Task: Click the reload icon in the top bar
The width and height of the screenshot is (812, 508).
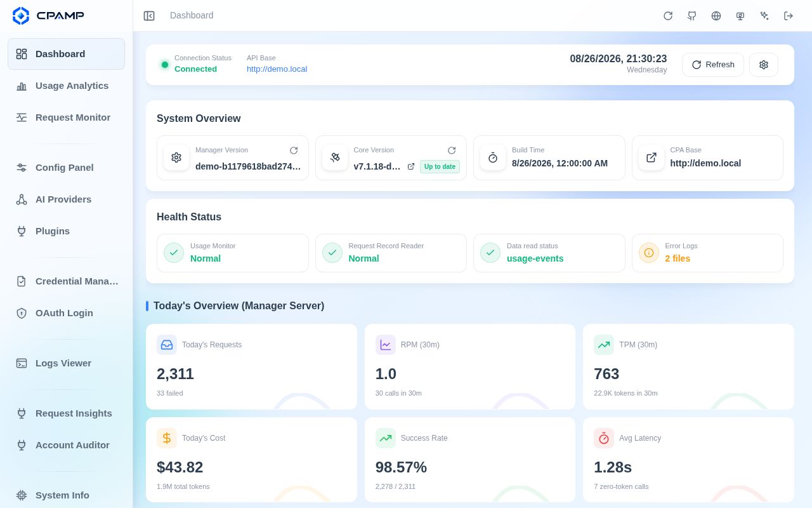Action: [668, 16]
